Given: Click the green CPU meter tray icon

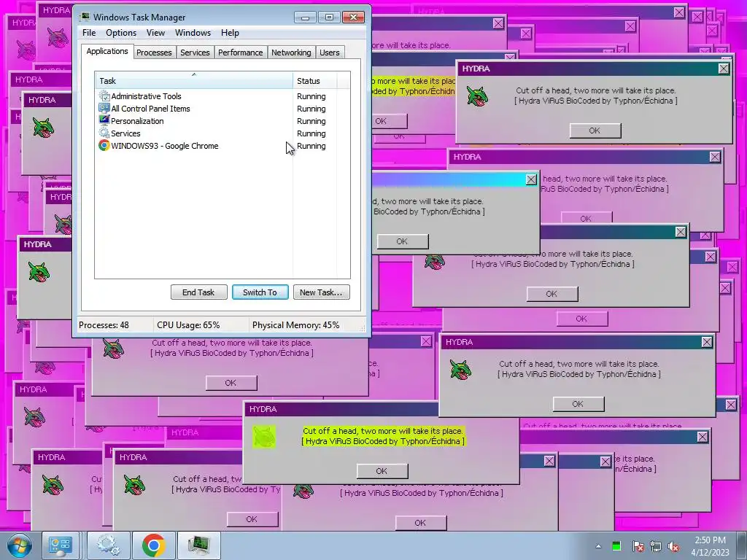Looking at the screenshot, I should point(616,546).
